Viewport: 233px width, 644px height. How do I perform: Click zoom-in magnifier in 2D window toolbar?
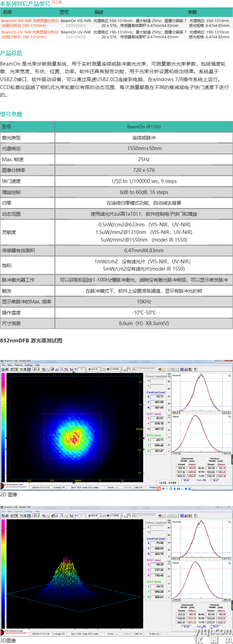pos(43,369)
